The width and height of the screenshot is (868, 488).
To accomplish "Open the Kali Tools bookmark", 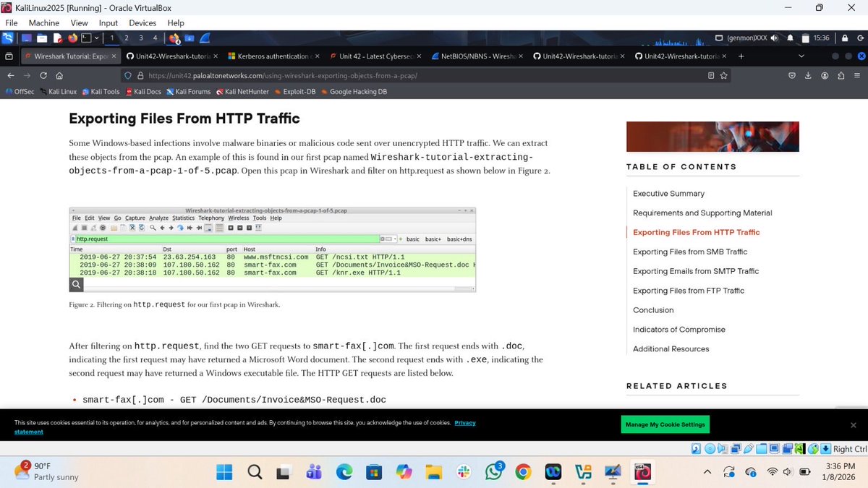I will pos(101,92).
